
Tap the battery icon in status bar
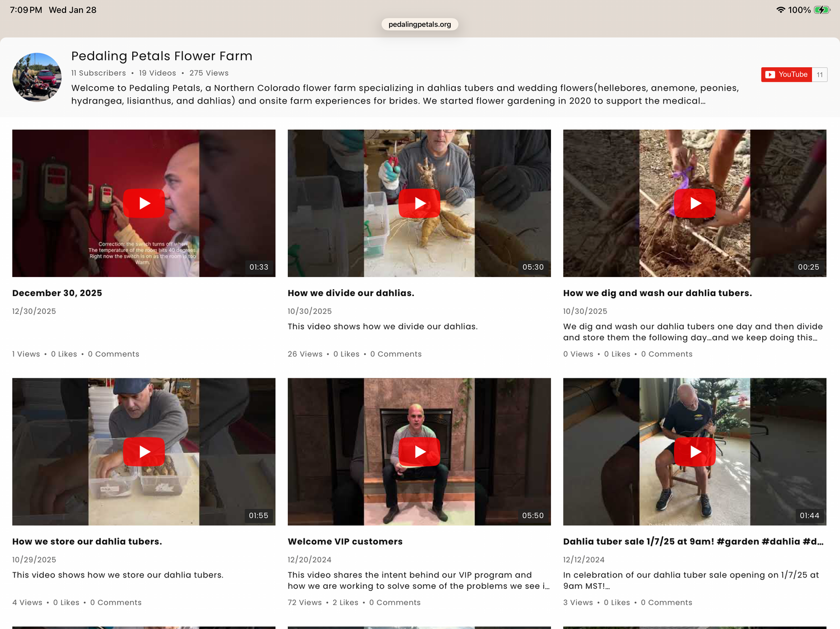click(x=822, y=10)
